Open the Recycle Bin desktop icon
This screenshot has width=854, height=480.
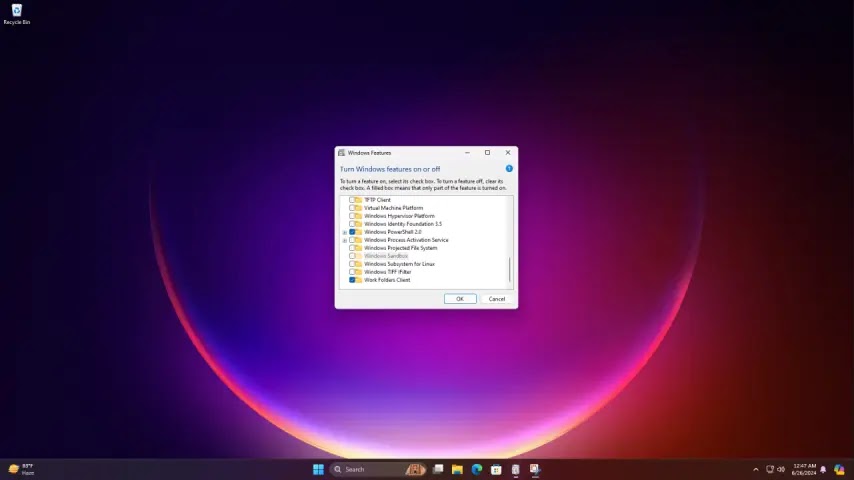coord(16,14)
